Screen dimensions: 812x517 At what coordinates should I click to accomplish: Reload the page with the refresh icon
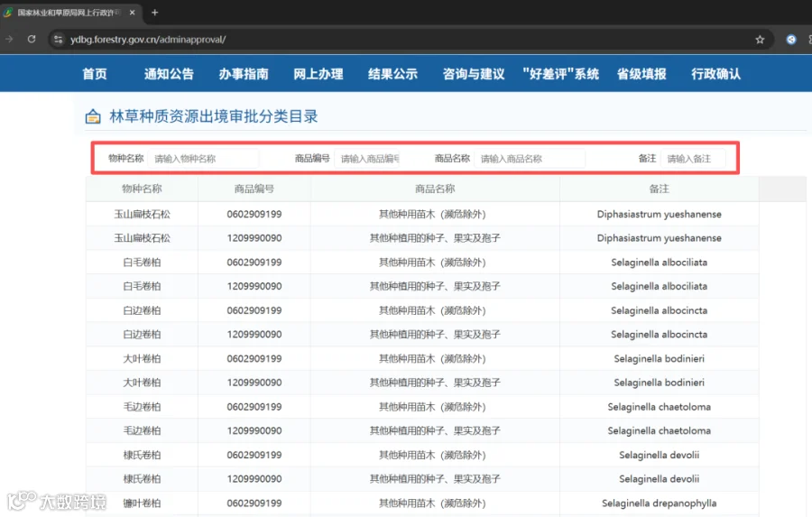pyautogui.click(x=32, y=39)
